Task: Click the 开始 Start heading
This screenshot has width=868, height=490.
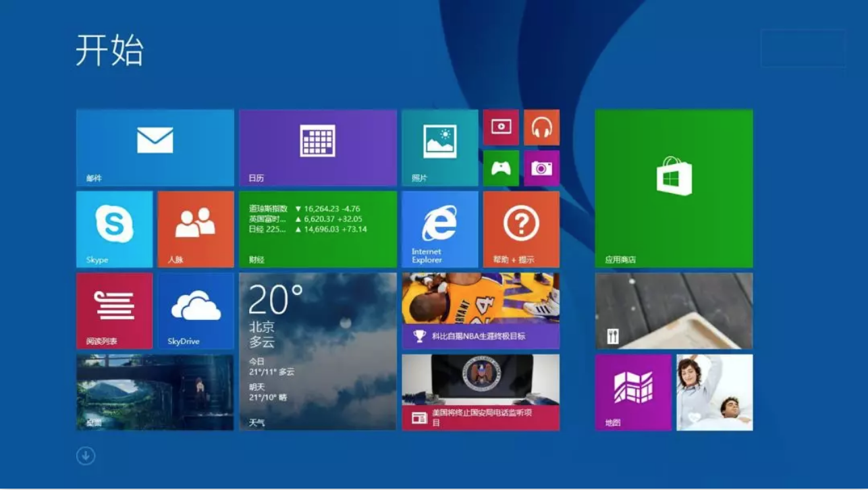Action: coord(109,50)
